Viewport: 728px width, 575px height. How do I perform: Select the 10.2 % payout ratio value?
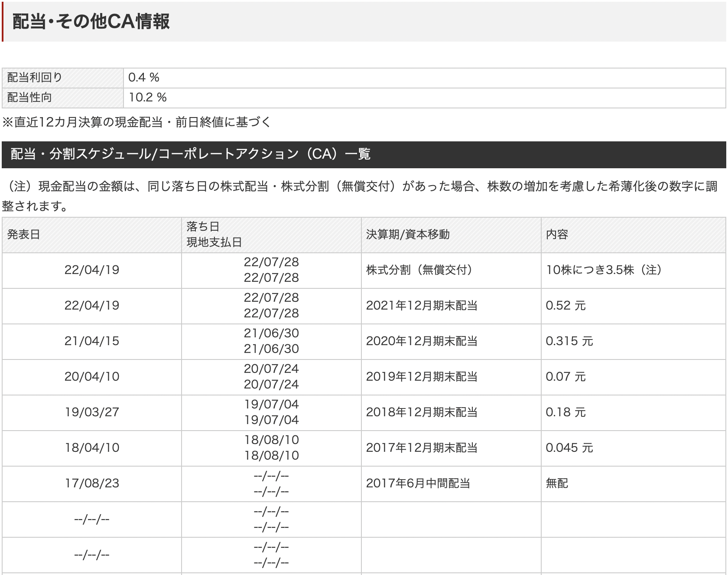(148, 98)
